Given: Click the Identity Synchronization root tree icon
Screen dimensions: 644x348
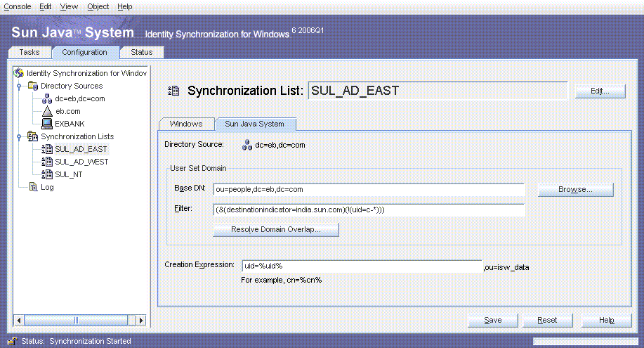Looking at the screenshot, I should pos(19,73).
